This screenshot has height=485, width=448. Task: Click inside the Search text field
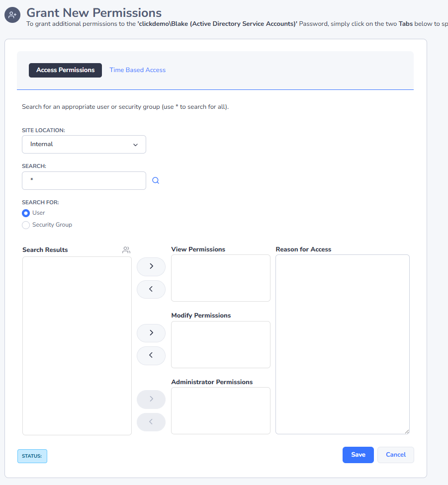[x=84, y=180]
